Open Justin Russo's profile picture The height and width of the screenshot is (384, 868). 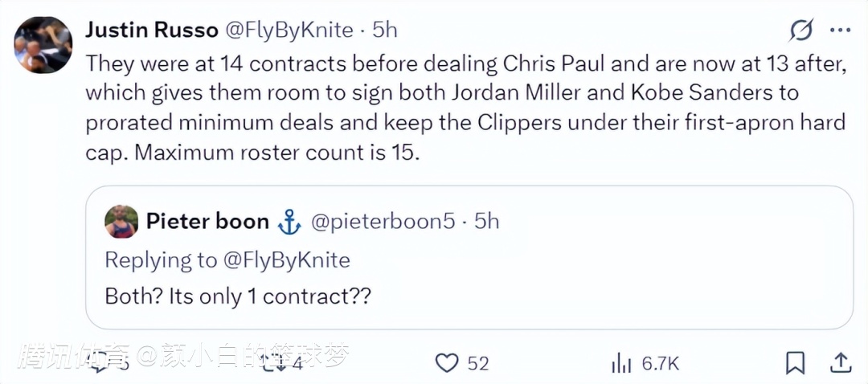point(43,45)
